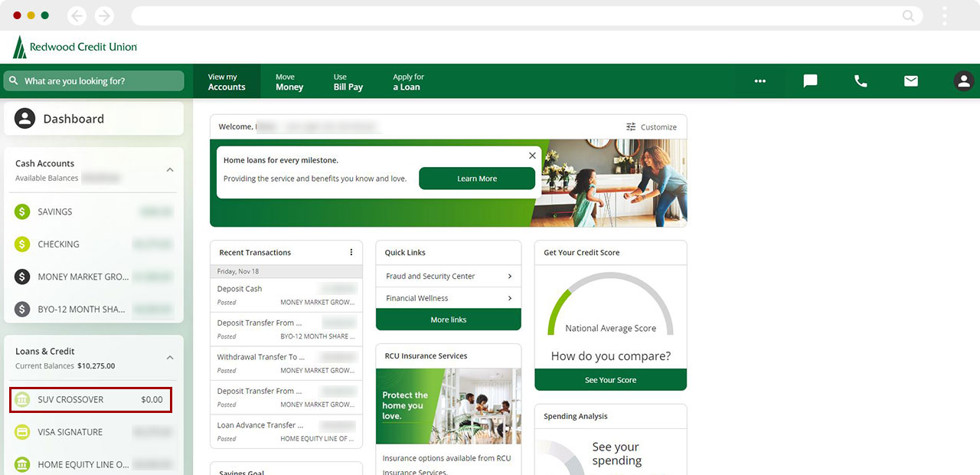Click the Dashboard person icon

pos(25,119)
